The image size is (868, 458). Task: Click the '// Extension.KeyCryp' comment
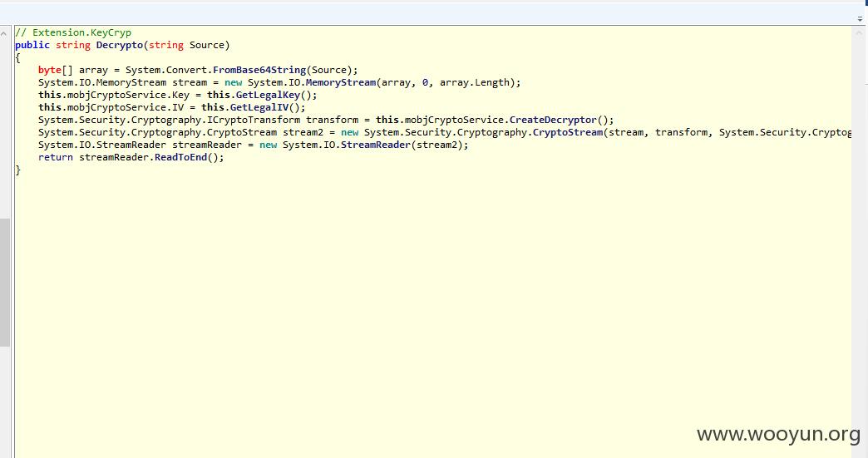[x=73, y=32]
